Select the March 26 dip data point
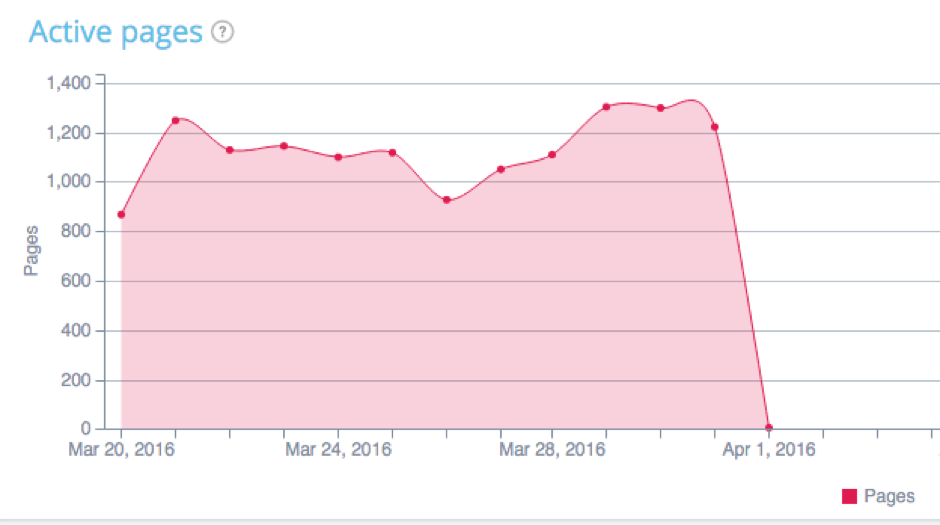The width and height of the screenshot is (940, 525). 446,200
